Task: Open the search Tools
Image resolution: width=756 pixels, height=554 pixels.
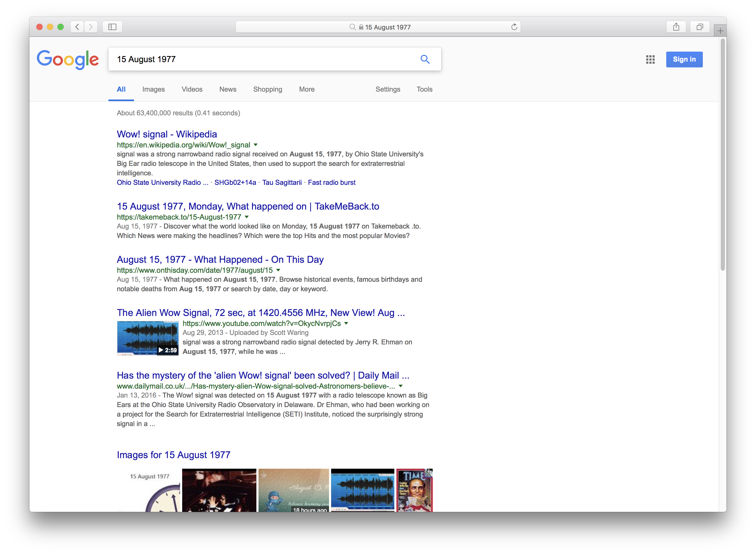Action: 424,89
